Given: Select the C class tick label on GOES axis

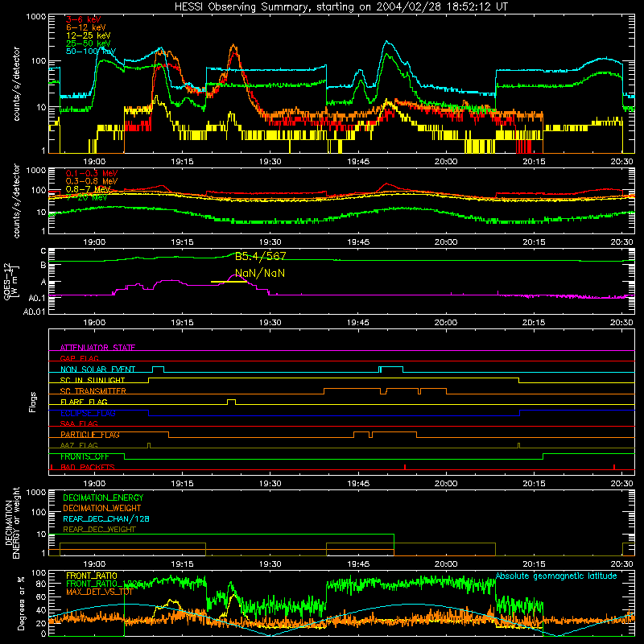Looking at the screenshot, I should coord(43,251).
